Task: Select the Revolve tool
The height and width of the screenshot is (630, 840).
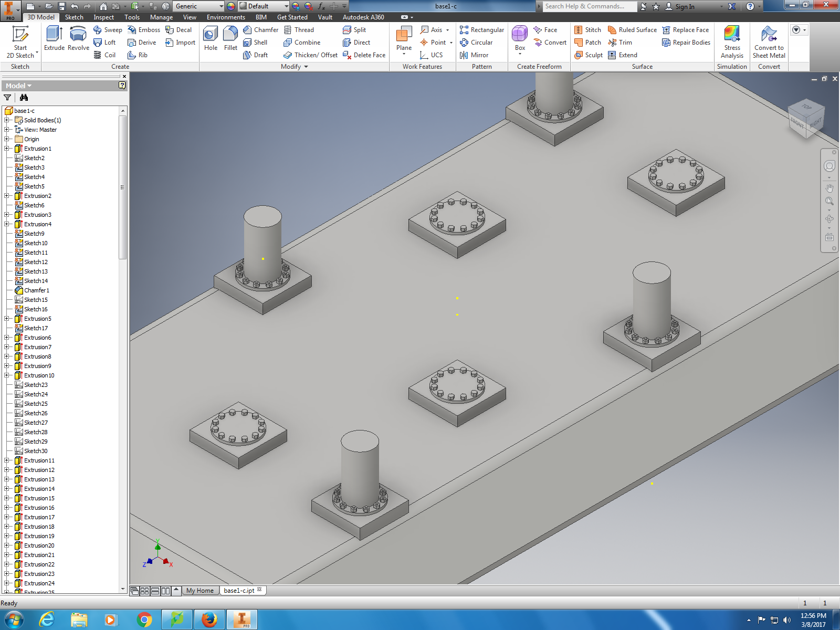Action: point(78,39)
